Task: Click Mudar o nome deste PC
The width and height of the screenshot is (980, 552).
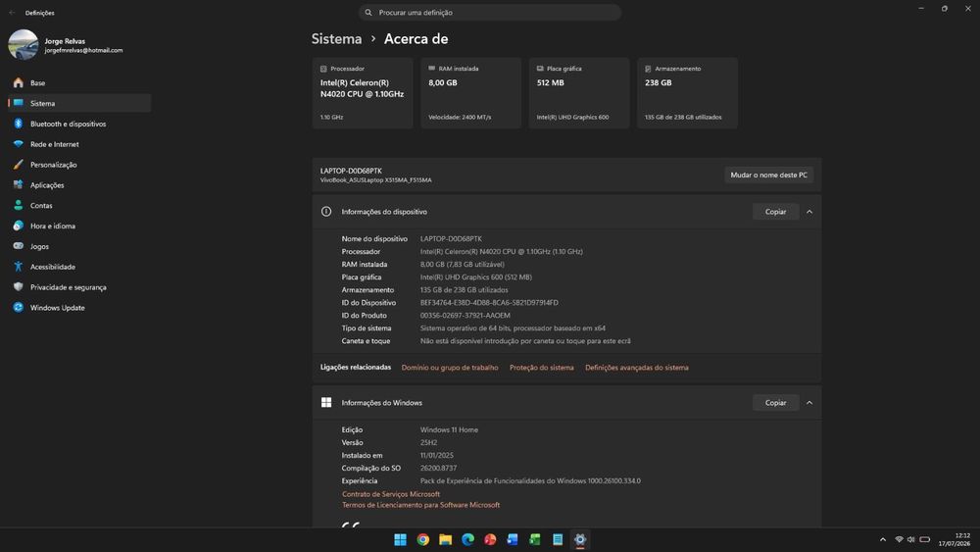Action: click(768, 176)
